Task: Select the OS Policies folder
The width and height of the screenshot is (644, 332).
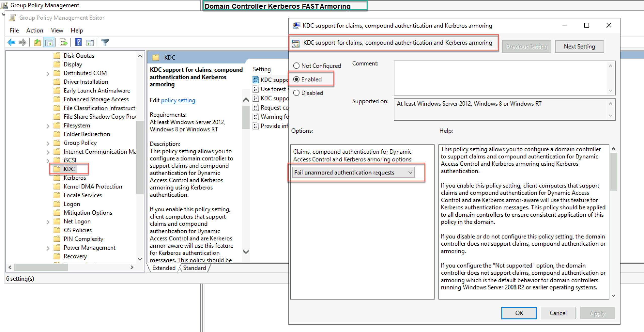Action: pos(77,230)
